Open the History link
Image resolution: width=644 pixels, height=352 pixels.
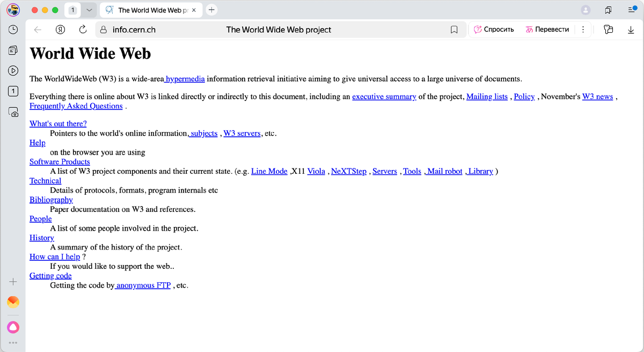42,238
